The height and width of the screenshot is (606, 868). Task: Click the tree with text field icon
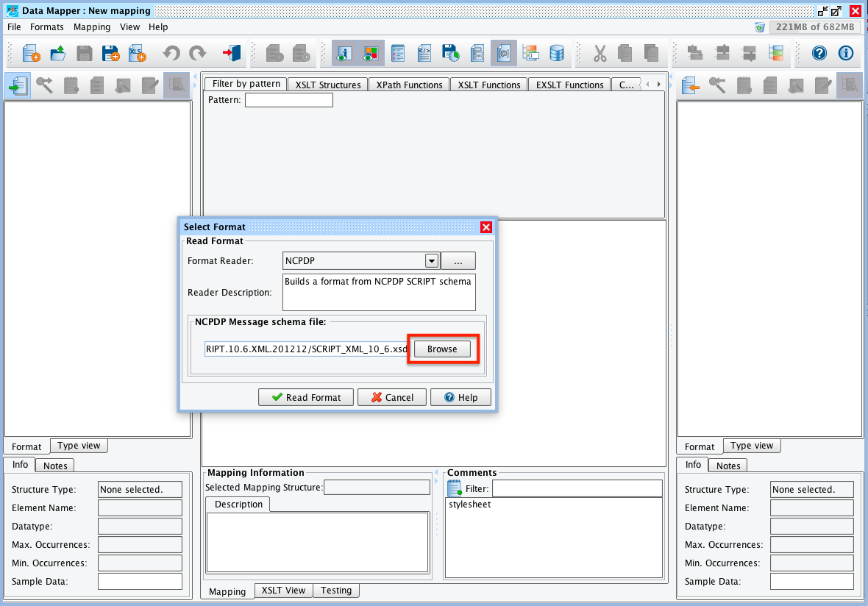530,53
